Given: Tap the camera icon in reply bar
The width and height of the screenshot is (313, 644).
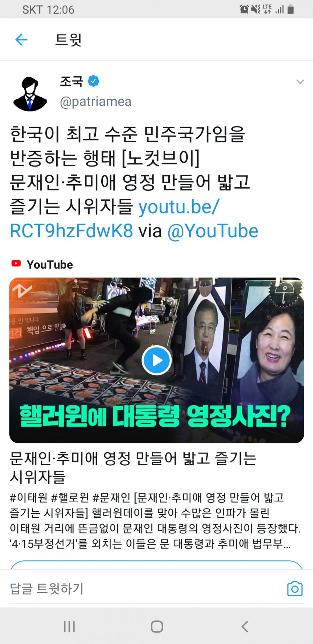Looking at the screenshot, I should coord(295,588).
